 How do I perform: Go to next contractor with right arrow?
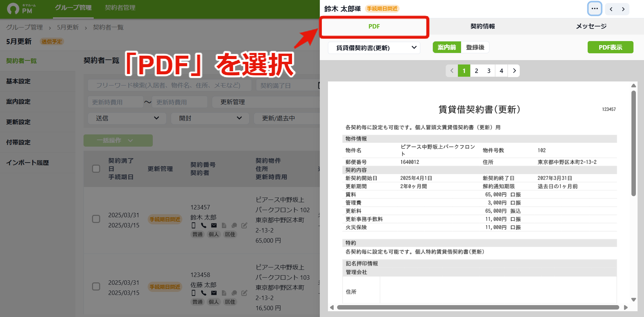pyautogui.click(x=623, y=9)
